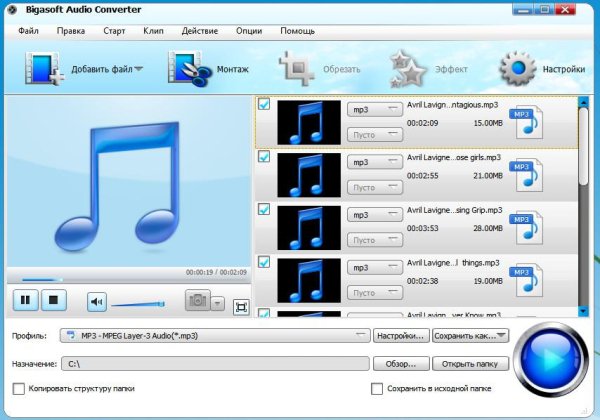Click the Обрезать crop icon
600x420 pixels.
pos(296,69)
